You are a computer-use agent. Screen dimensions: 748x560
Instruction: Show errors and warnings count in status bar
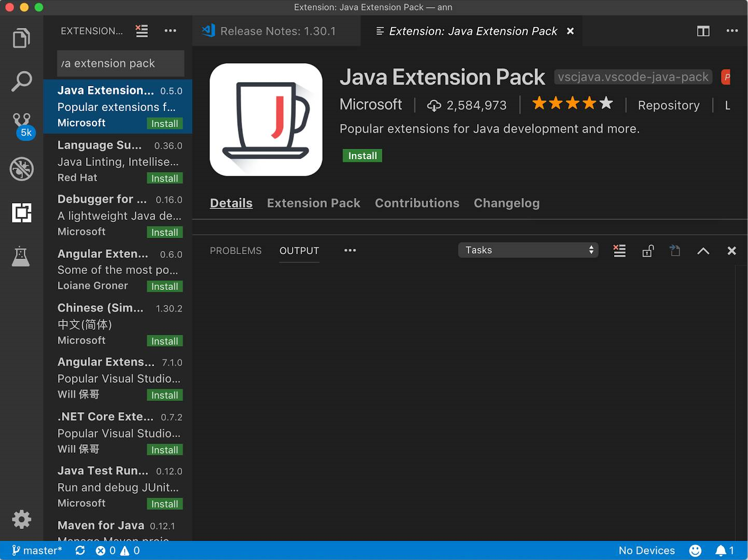pyautogui.click(x=118, y=550)
